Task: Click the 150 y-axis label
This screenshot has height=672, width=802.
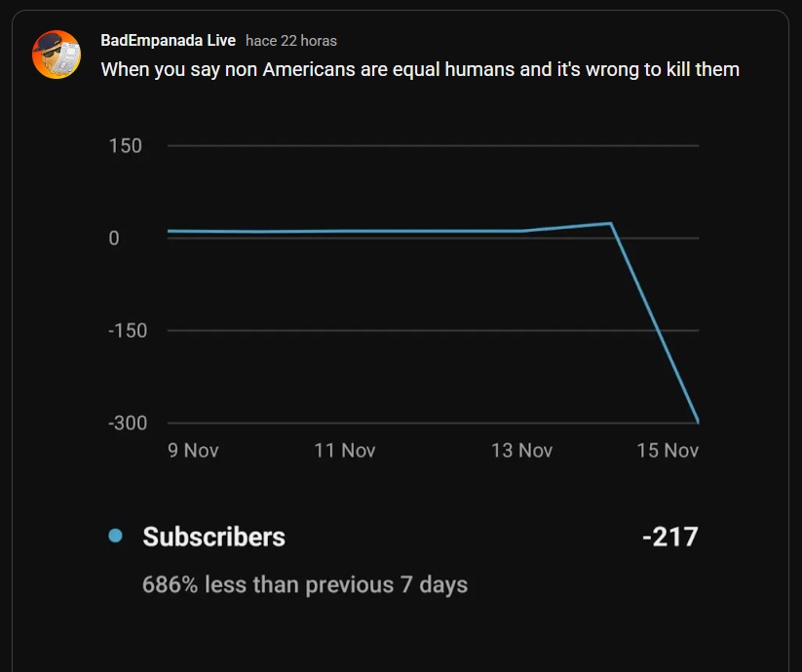Action: 126,146
